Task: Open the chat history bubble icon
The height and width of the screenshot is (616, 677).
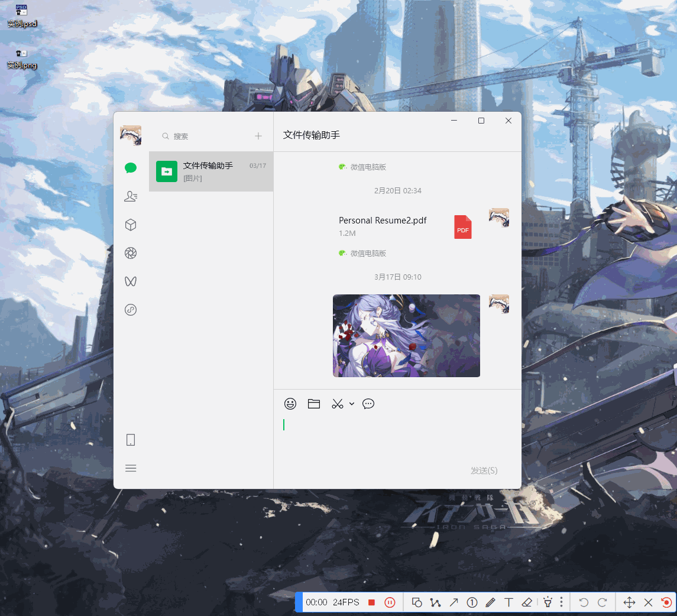Action: 368,404
